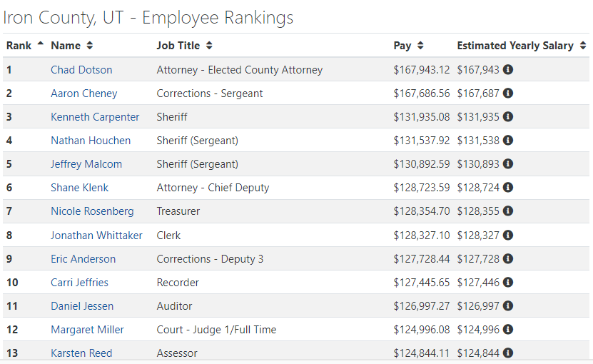This screenshot has height=364, width=593.
Task: Sort by Estimated Yearly Salary column
Action: coord(522,46)
